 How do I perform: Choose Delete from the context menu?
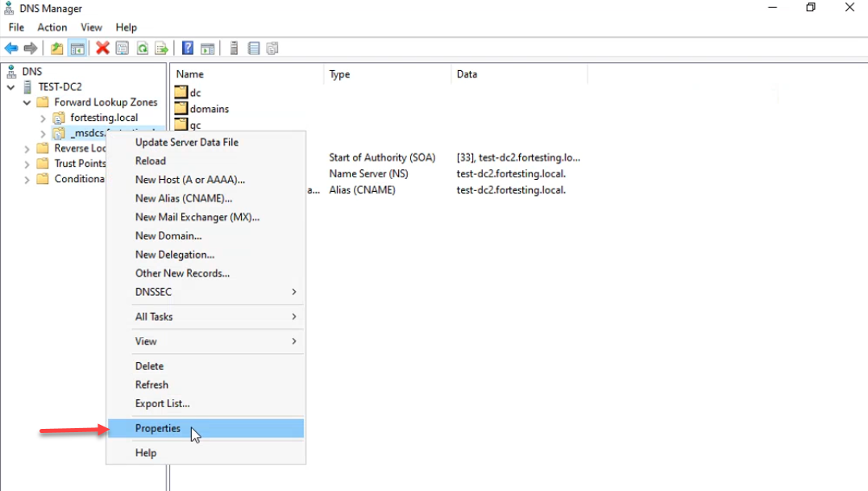click(206, 367)
